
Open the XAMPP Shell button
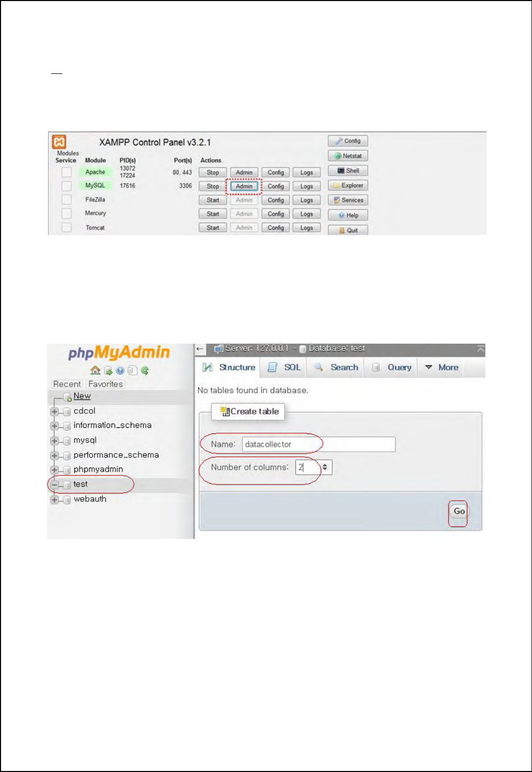pos(348,171)
